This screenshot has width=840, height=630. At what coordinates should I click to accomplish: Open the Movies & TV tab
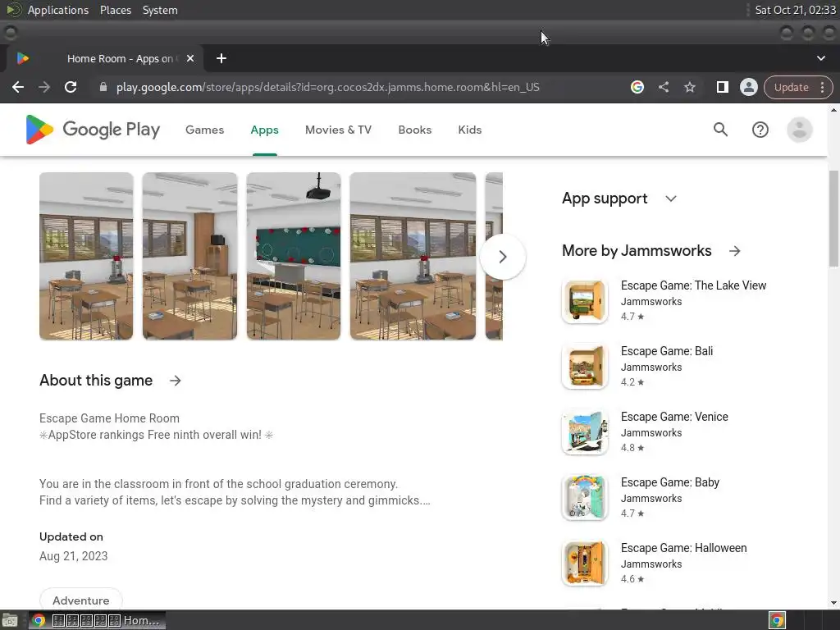pyautogui.click(x=338, y=130)
